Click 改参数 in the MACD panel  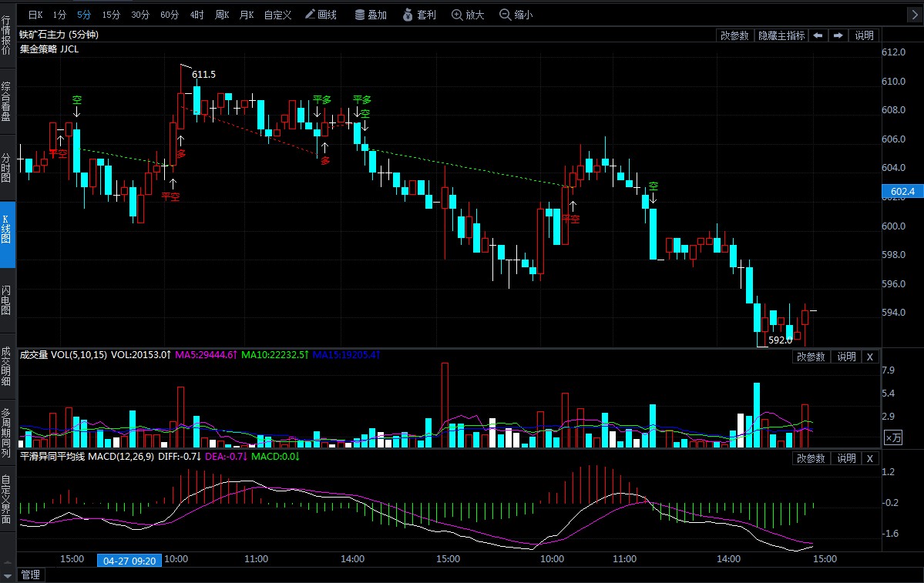point(811,458)
